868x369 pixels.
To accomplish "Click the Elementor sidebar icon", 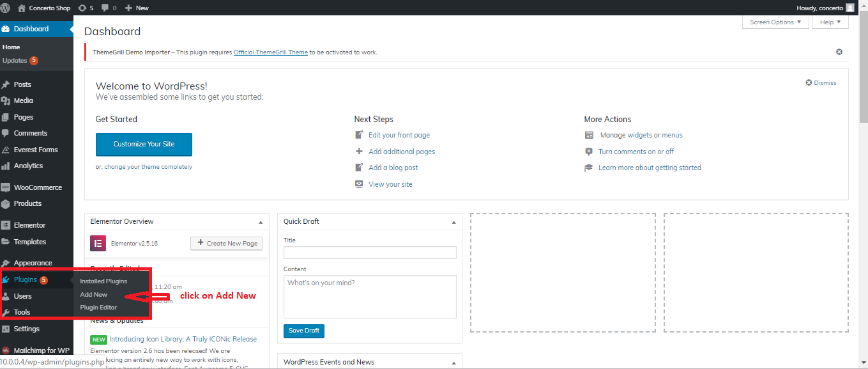I will [x=6, y=225].
